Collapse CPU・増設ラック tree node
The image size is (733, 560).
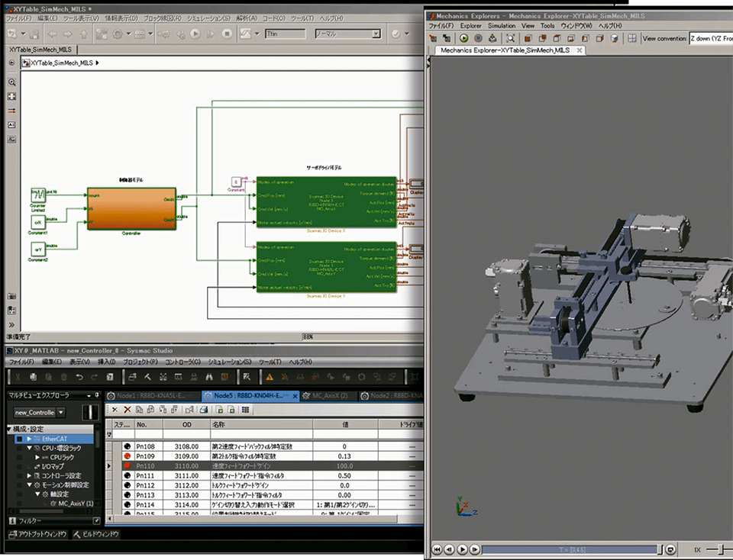[29, 448]
